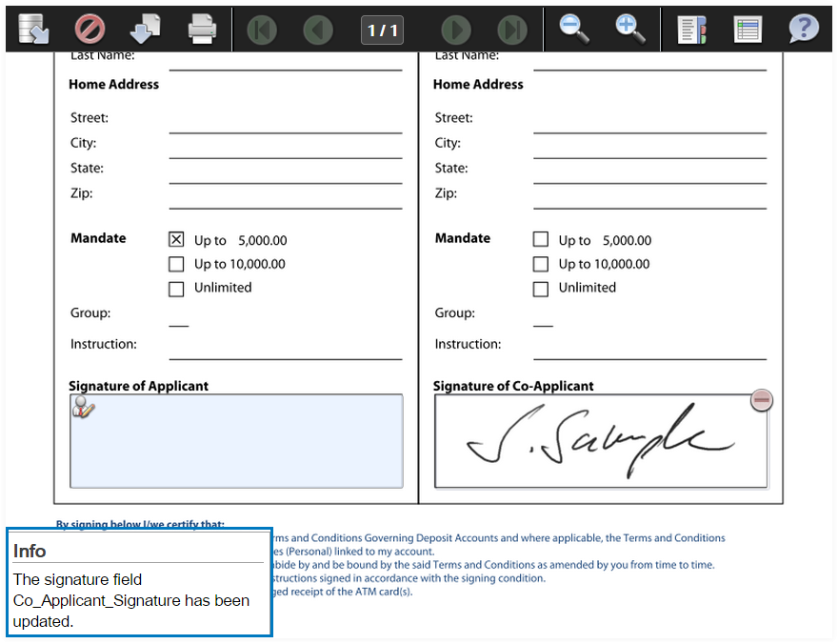Viewport: 838px width, 644px height.
Task: Enable co-applicant's Unlimited mandate checkbox
Action: click(541, 289)
